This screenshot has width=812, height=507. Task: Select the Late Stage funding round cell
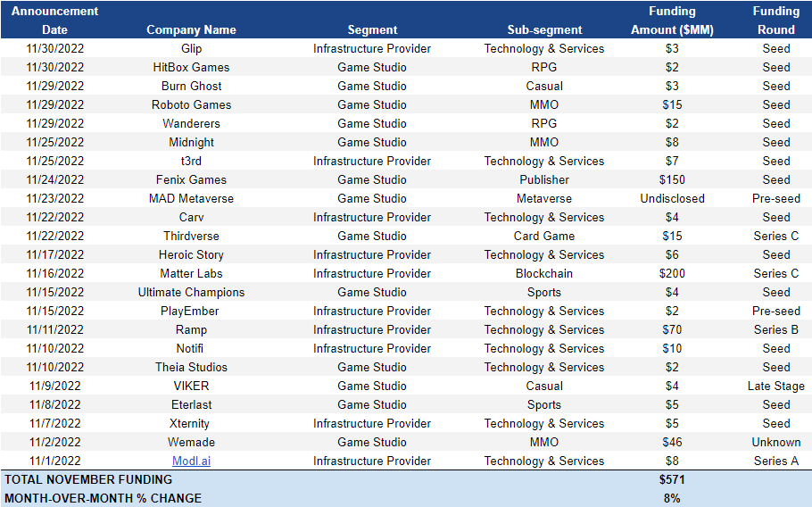775,386
